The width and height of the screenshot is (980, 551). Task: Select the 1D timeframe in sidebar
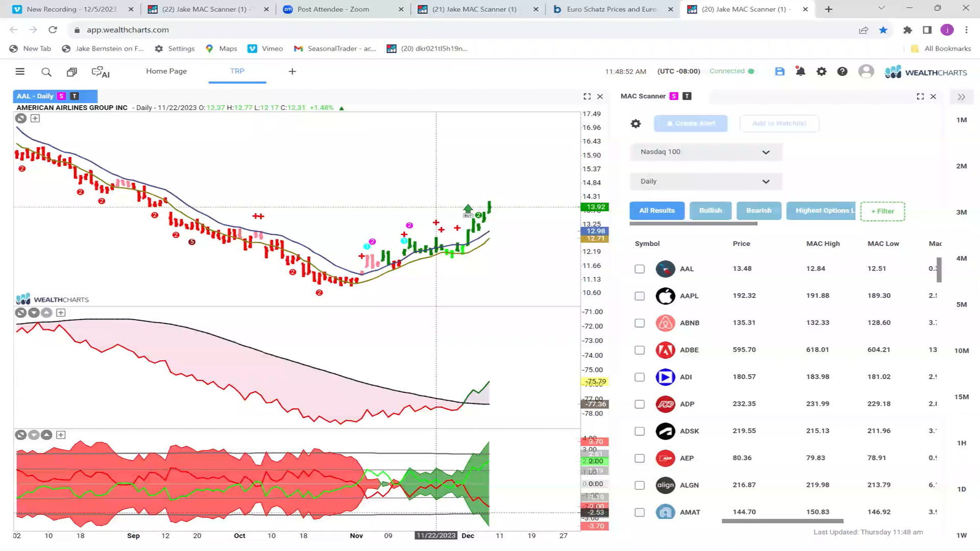962,489
